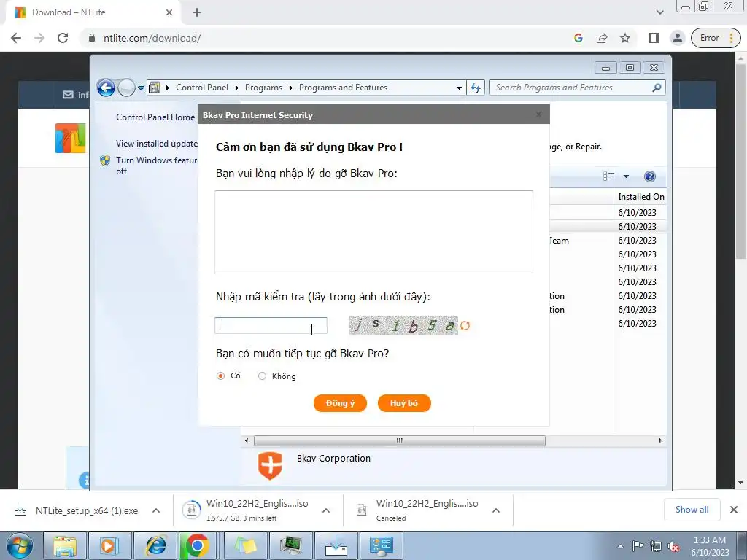The image size is (747, 560).
Task: Open the Programs and Features help icon
Action: pyautogui.click(x=649, y=176)
